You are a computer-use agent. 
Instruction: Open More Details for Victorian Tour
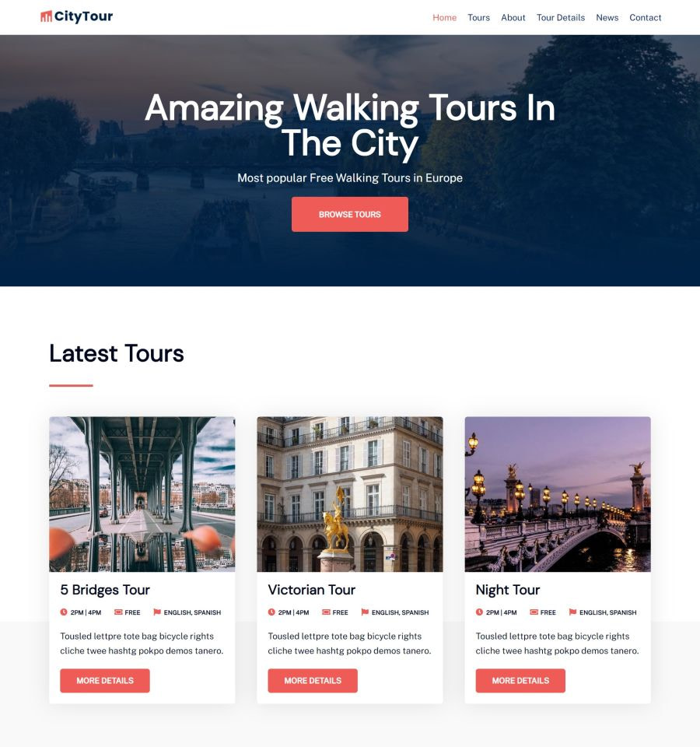tap(313, 681)
